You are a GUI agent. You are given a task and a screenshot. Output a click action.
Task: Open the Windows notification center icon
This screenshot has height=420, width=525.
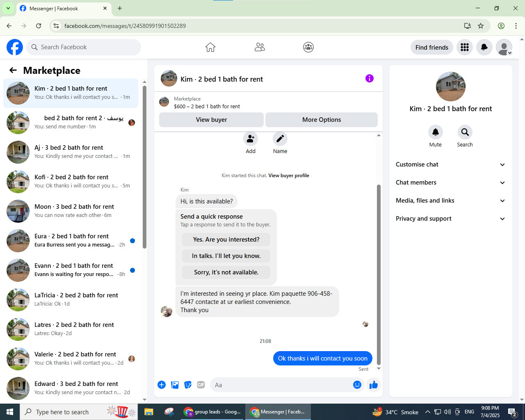[512, 412]
